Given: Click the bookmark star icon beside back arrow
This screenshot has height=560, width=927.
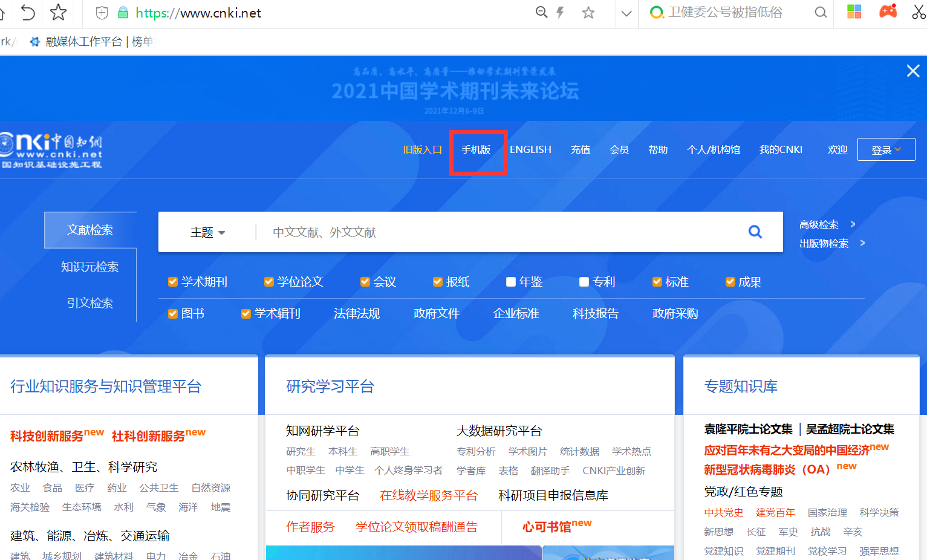Looking at the screenshot, I should click(58, 12).
